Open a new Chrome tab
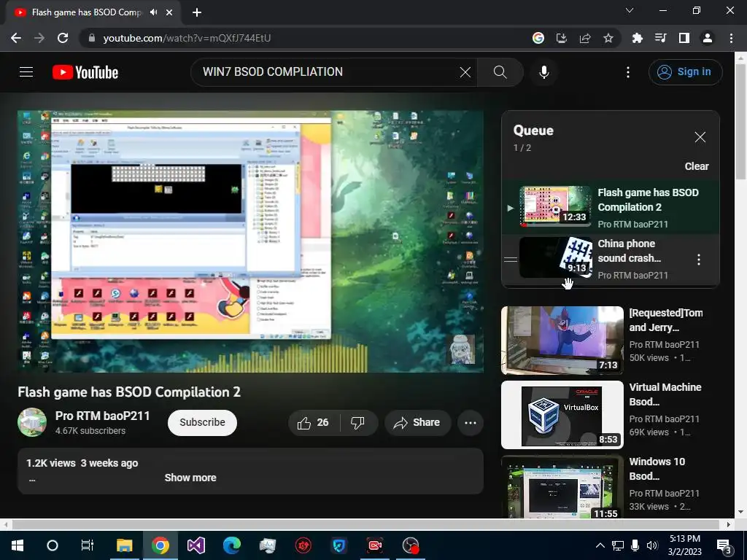Viewport: 747px width, 560px height. tap(197, 12)
